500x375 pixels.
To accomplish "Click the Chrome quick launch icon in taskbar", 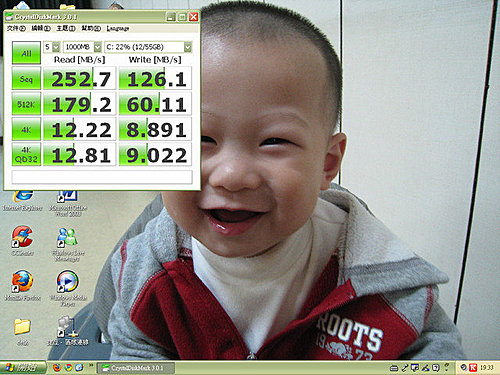I will point(68,368).
